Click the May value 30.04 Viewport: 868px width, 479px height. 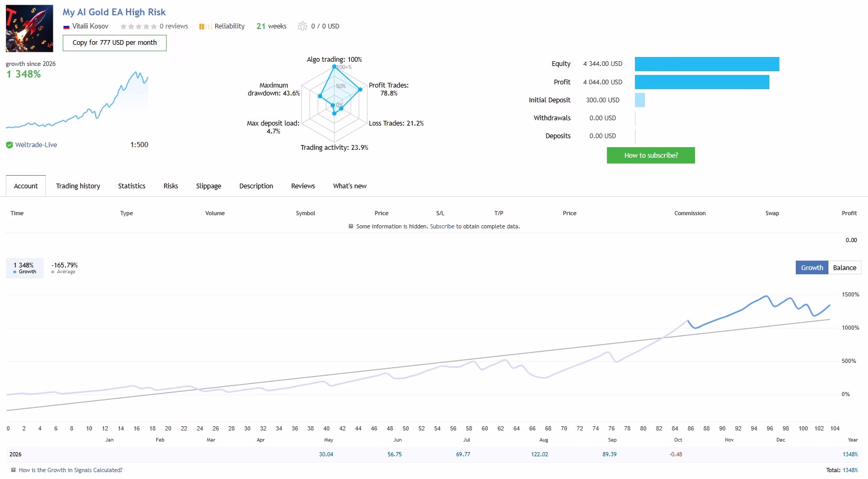coord(326,454)
